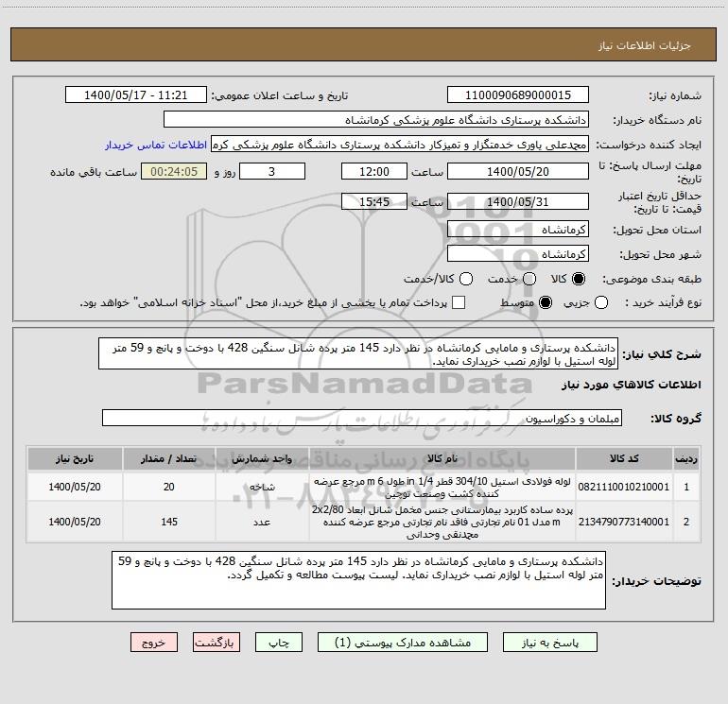This screenshot has height=704, width=728.
Task: Select the کالا radio button
Action: coord(579,279)
